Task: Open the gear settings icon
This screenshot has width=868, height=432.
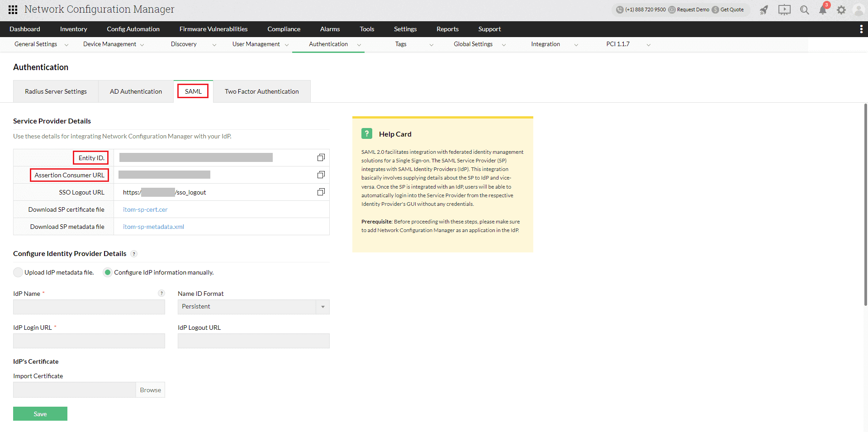Action: [841, 10]
